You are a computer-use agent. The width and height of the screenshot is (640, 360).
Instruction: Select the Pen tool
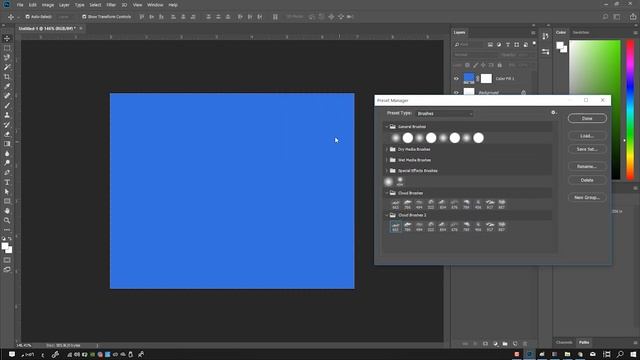7,173
